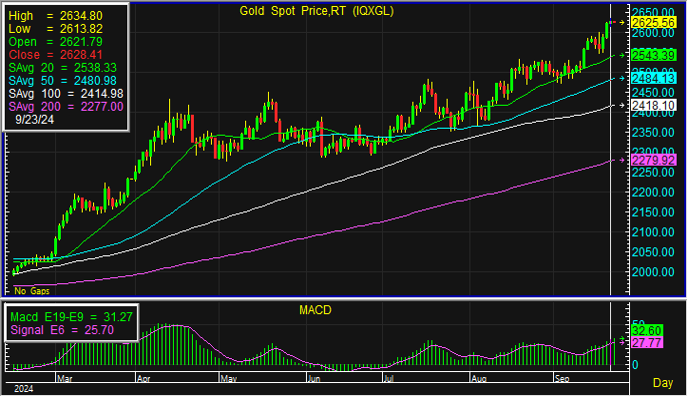Click the magenta 2279.92 moving average label
The height and width of the screenshot is (397, 688).
[653, 160]
